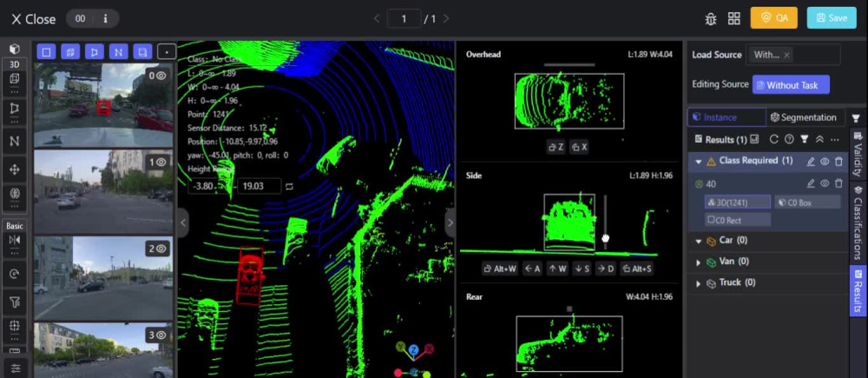
Task: Open the help question icon in Results header
Action: [x=789, y=140]
